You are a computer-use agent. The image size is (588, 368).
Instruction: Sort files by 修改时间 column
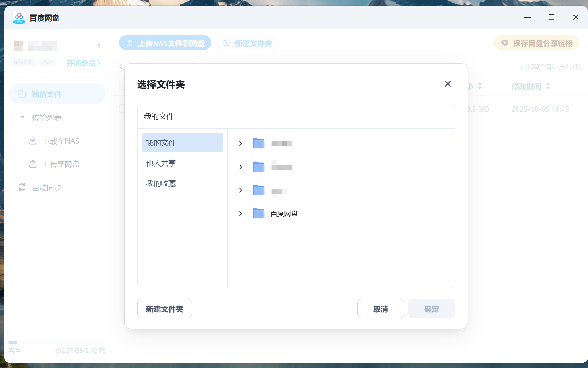[526, 86]
